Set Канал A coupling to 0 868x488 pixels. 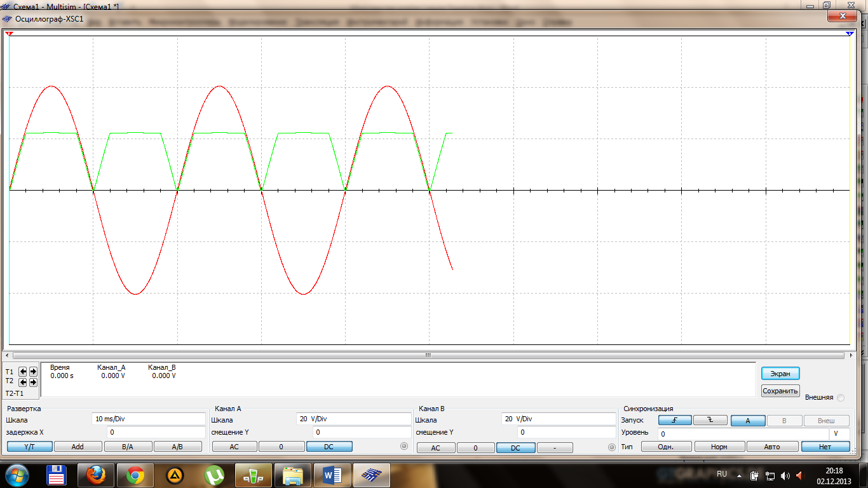[281, 447]
